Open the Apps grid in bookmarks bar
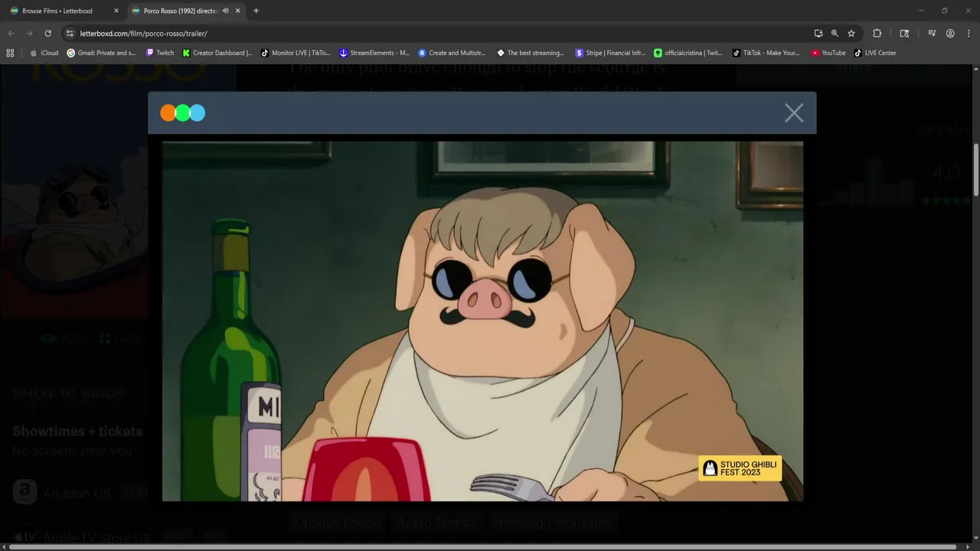 click(10, 53)
